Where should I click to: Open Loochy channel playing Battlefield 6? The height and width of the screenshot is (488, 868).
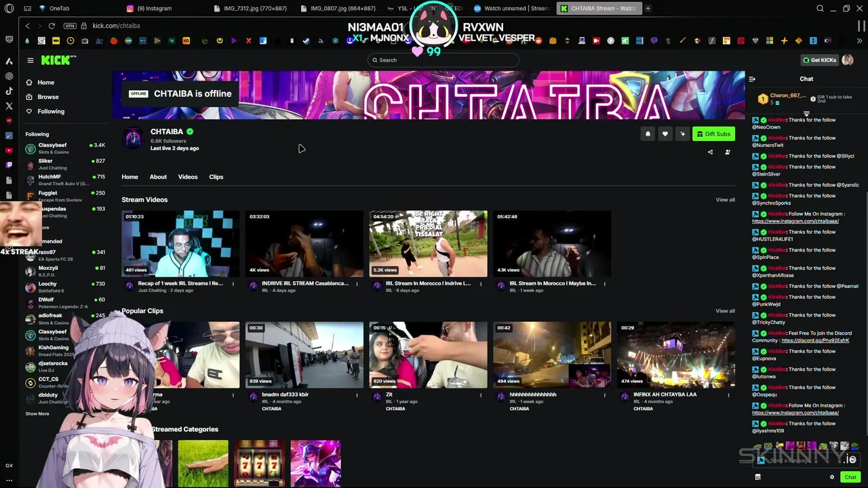(65, 287)
